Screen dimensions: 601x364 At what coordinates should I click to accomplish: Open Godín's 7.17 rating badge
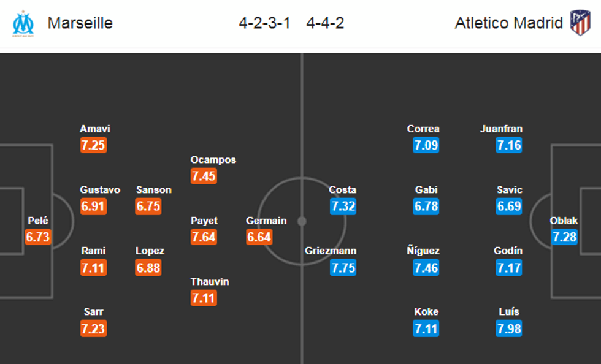pos(509,268)
